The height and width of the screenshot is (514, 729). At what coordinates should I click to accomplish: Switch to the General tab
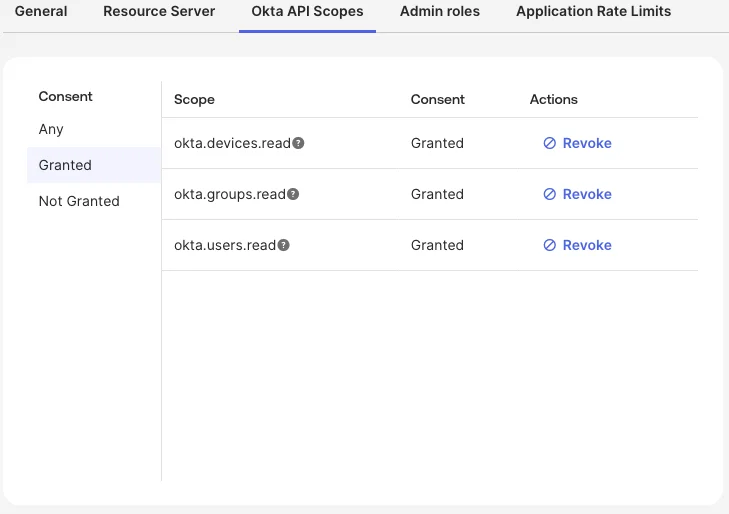pos(41,11)
